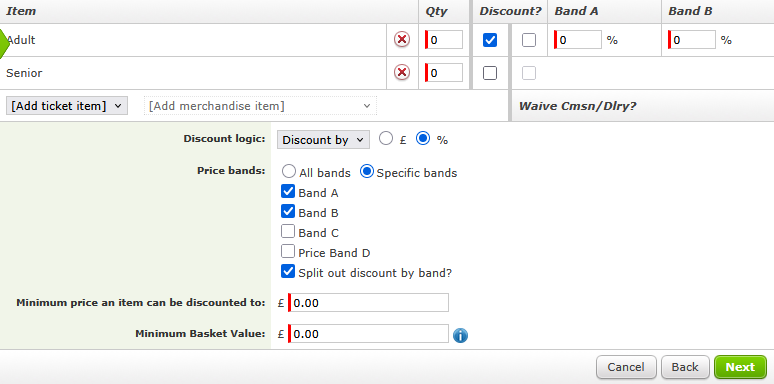This screenshot has width=774, height=384.
Task: Click the Cancel button
Action: (626, 367)
